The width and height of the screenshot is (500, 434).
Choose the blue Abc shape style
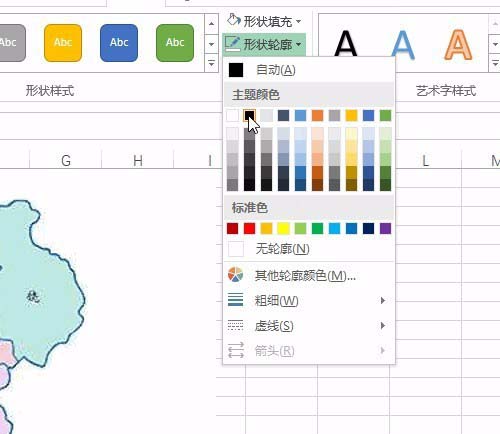coord(119,43)
